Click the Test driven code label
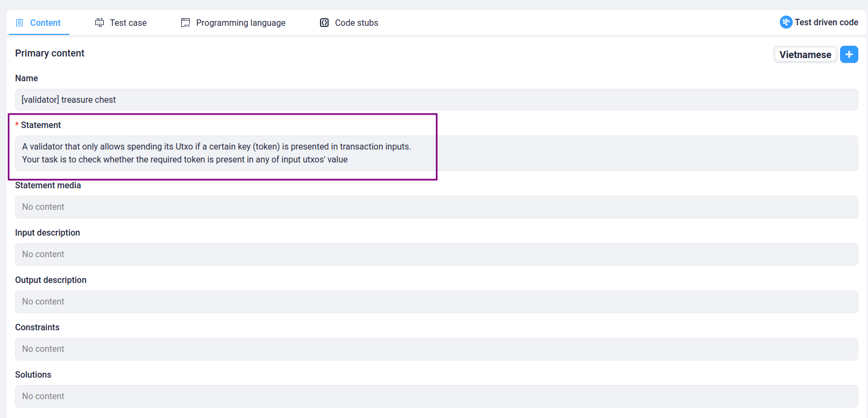 pos(826,22)
